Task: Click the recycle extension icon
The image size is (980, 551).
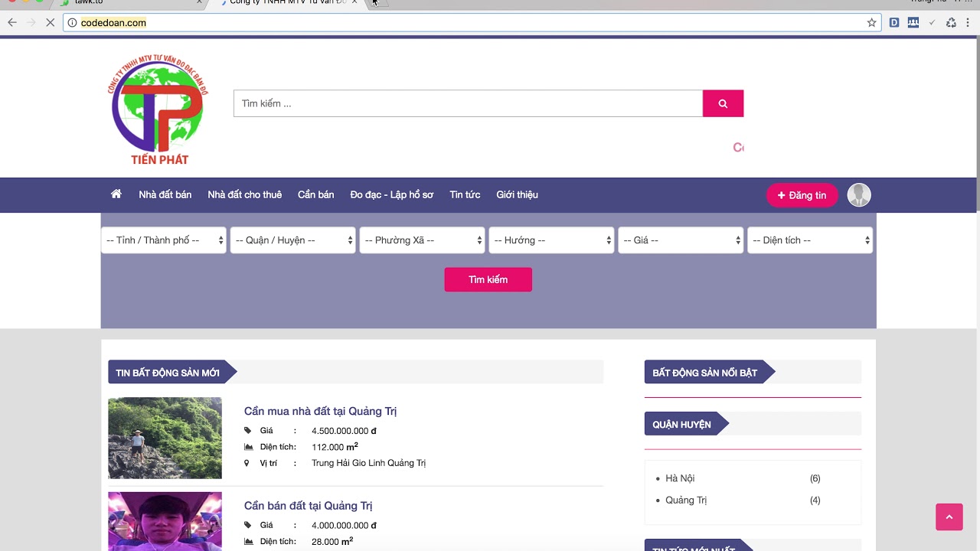Action: (x=951, y=23)
